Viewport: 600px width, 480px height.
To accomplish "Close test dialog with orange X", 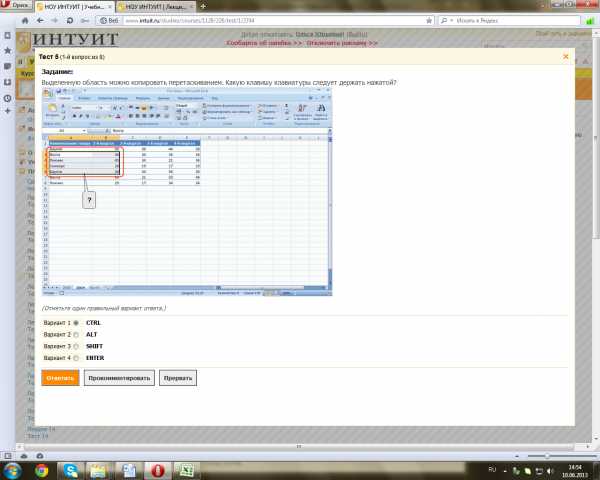I will pos(566,57).
